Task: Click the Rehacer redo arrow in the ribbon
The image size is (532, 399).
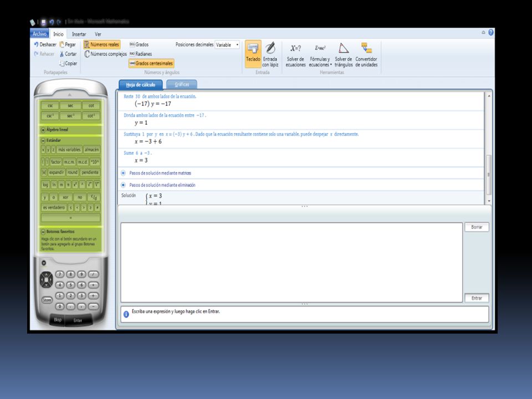Action: (x=37, y=54)
